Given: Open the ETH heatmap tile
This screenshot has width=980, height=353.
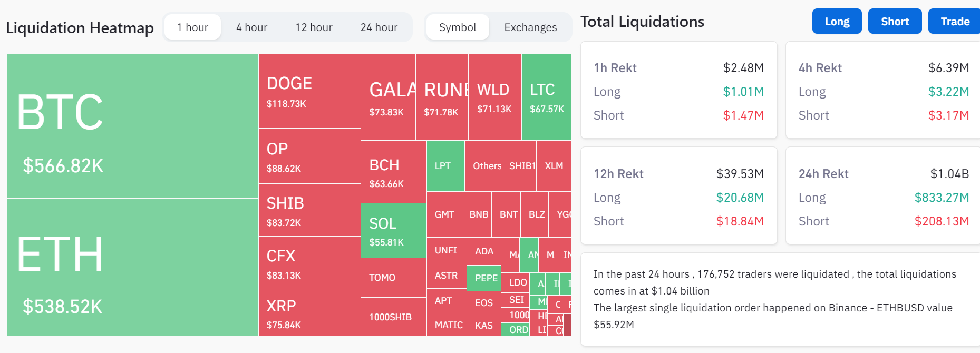Looking at the screenshot, I should (x=132, y=268).
